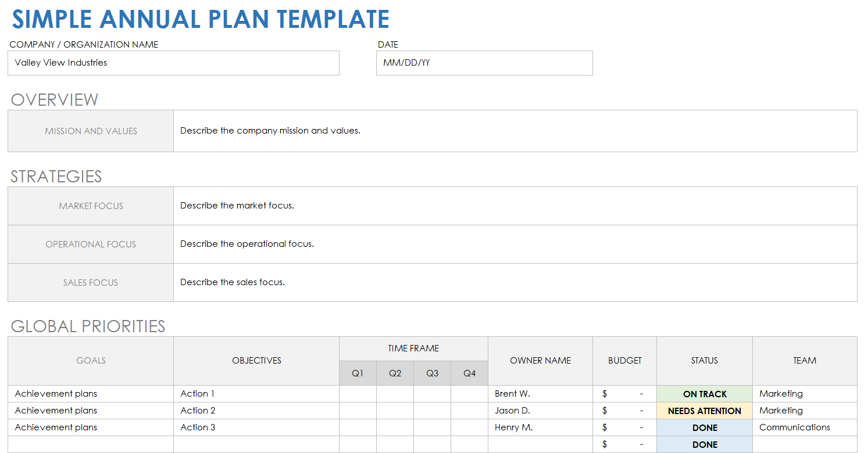
Task: Select the owner cell Brent W.
Action: coord(540,394)
